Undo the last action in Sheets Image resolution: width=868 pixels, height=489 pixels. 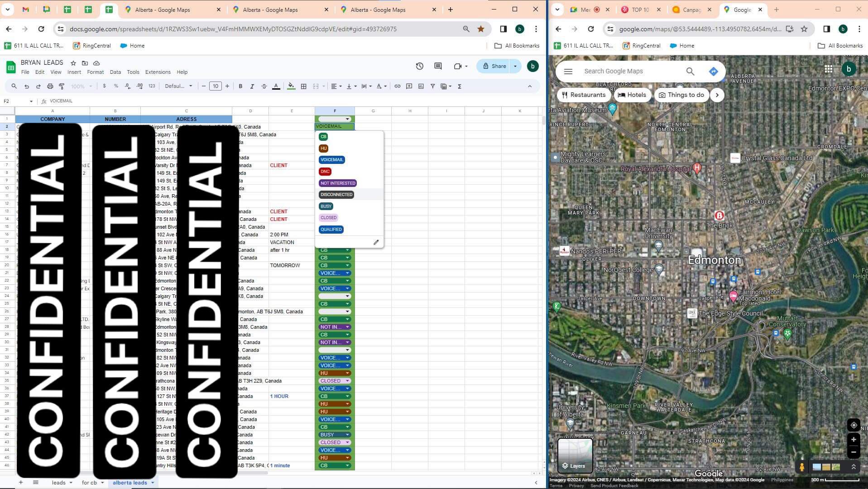point(27,86)
